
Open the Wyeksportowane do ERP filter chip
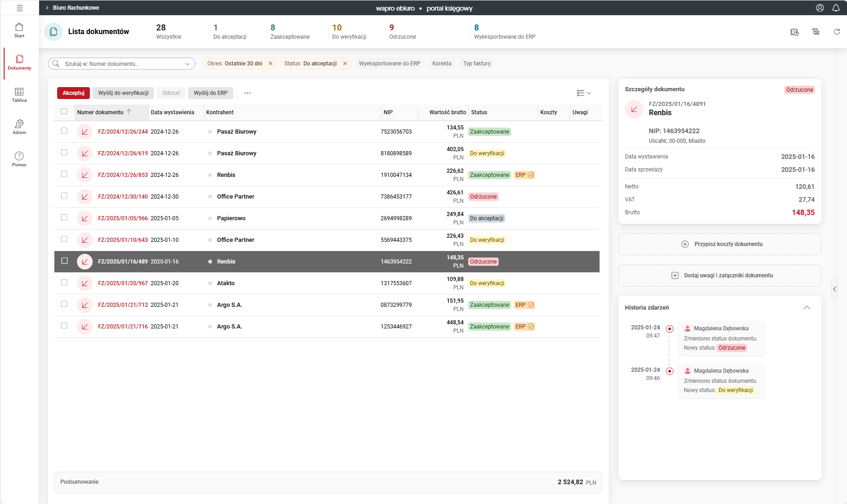tap(389, 64)
